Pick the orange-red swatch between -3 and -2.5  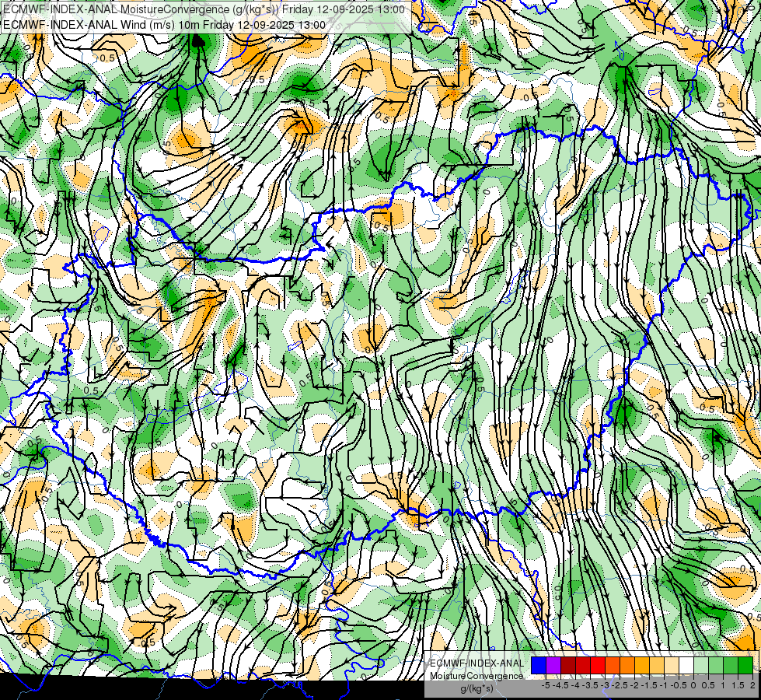click(x=613, y=666)
